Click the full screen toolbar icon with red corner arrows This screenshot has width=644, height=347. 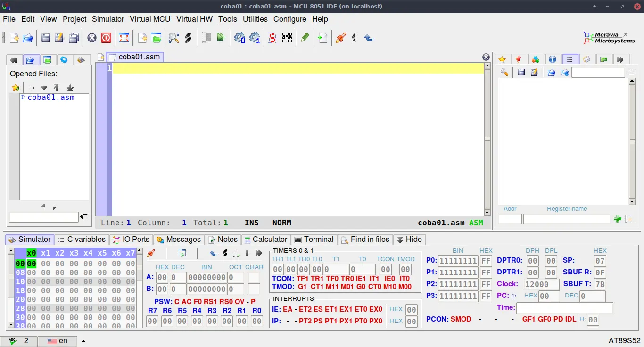coord(124,38)
